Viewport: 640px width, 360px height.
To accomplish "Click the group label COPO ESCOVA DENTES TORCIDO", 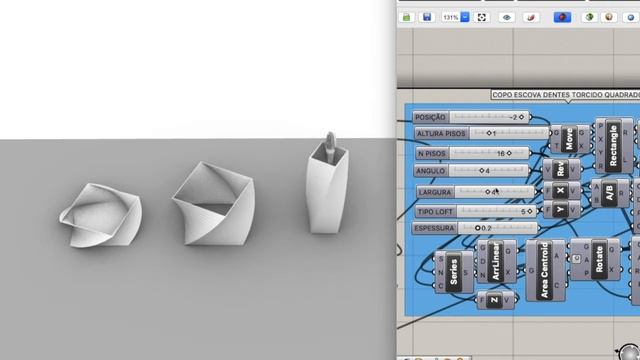I will (566, 95).
